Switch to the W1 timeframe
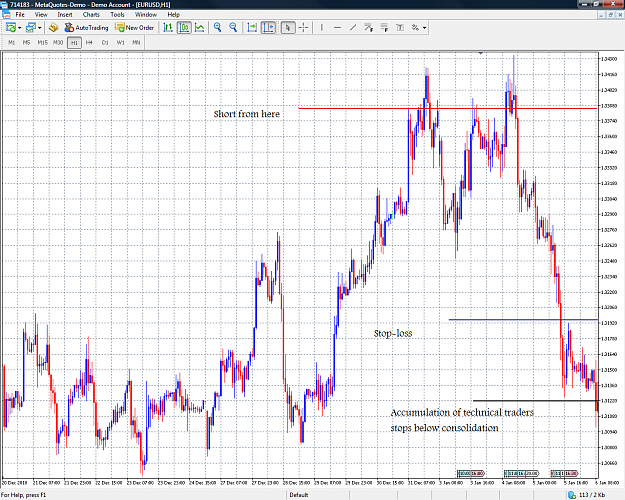The width and height of the screenshot is (625, 500). pos(121,43)
